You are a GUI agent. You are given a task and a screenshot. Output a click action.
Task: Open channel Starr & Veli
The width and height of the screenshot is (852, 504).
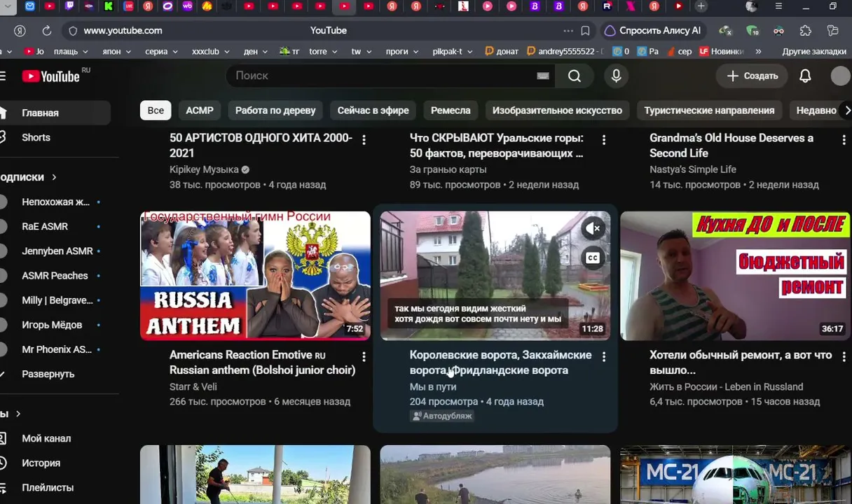click(193, 386)
